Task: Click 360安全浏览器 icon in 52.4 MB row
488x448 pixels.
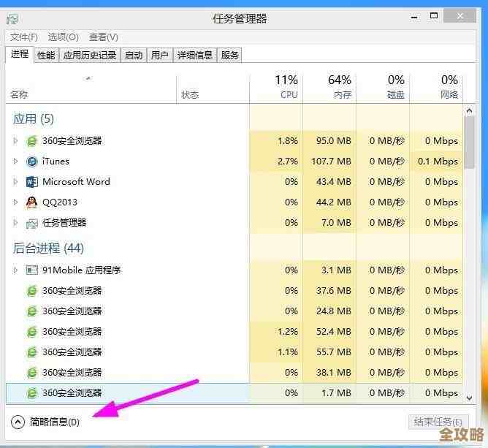Action: point(31,332)
